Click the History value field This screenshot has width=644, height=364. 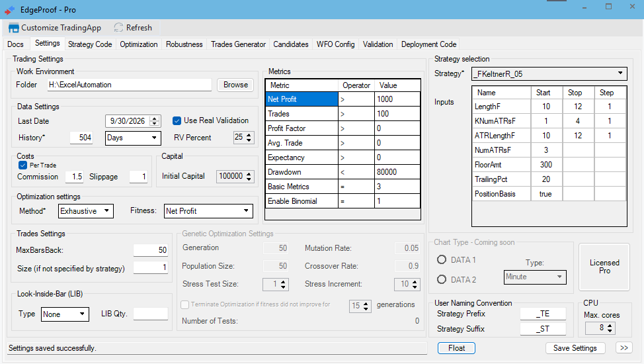tap(81, 138)
